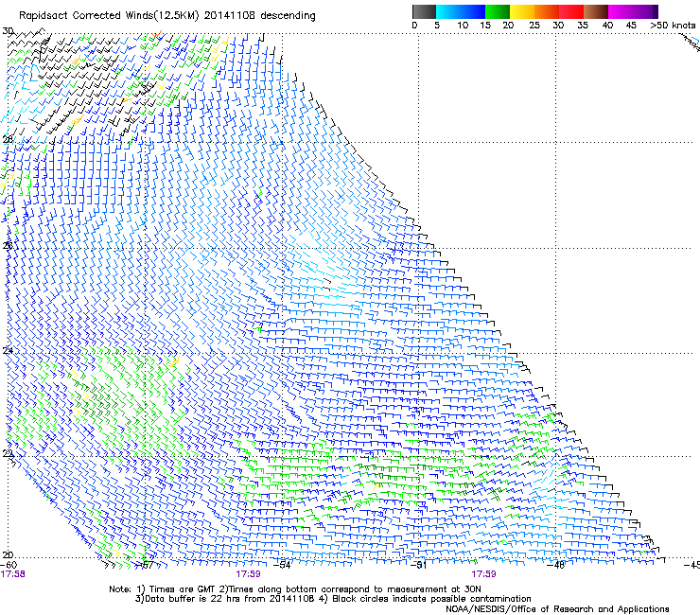
Task: Click the latitude label "24"
Action: tap(8, 351)
